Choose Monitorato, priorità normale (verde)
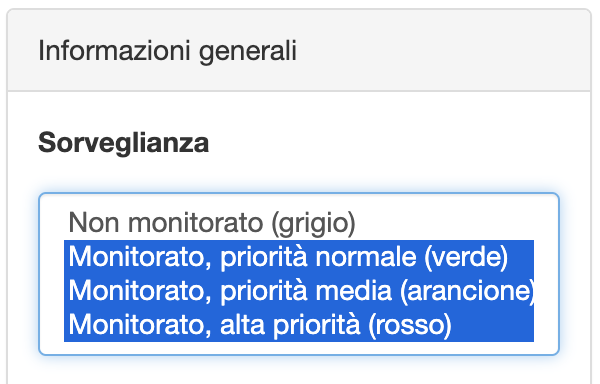The image size is (600, 384). [299, 257]
